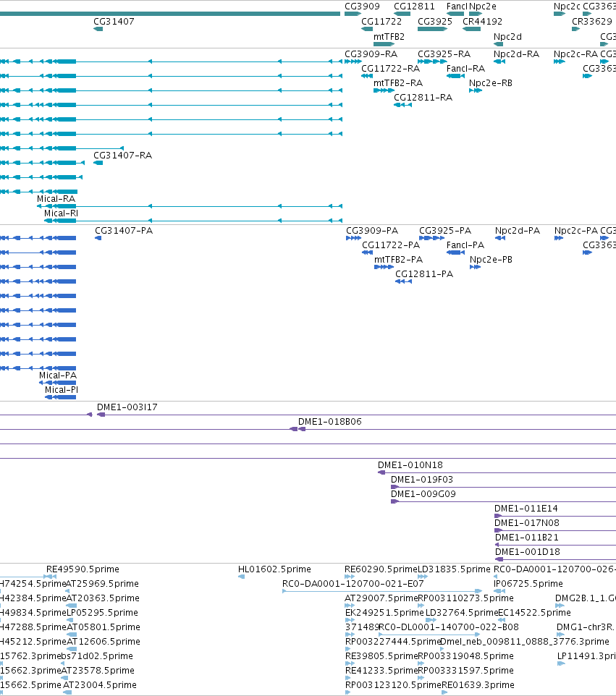The image size is (616, 696).
Task: Click the CG11722-PA protein label
Action: click(x=391, y=245)
